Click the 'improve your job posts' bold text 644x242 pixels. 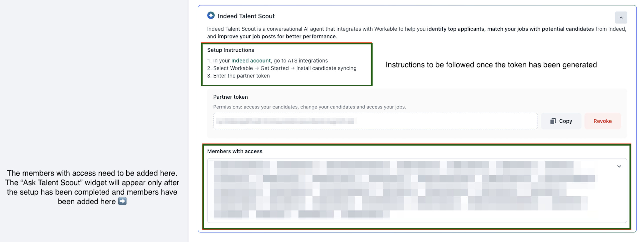(276, 36)
